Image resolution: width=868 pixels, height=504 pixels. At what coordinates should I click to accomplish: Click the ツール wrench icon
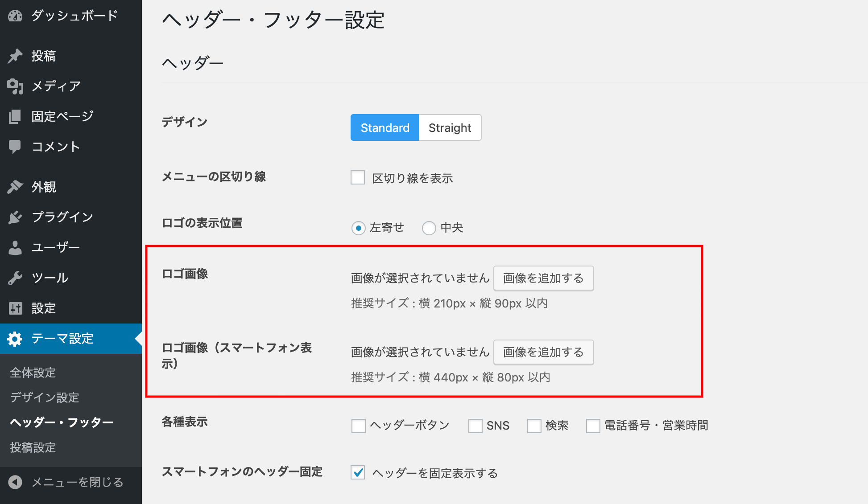[x=15, y=278]
